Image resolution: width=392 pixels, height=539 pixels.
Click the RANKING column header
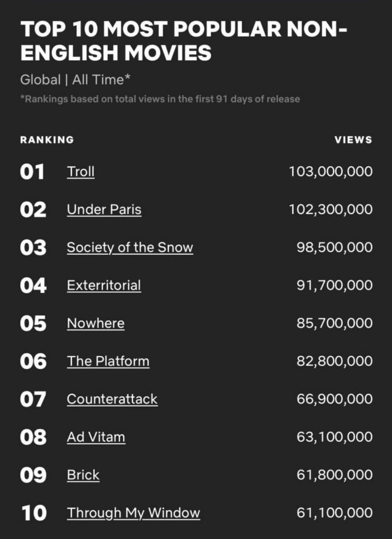click(x=47, y=140)
